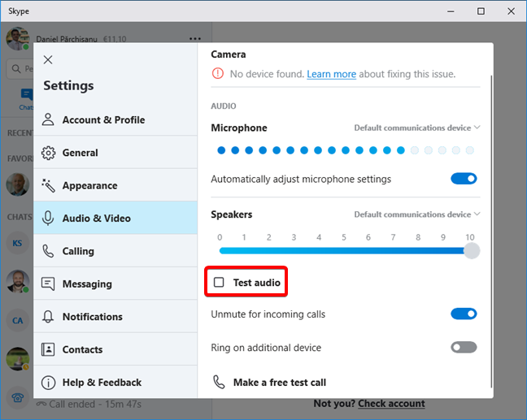This screenshot has width=527, height=420.
Task: Open Help & Feedback section
Action: 115,382
